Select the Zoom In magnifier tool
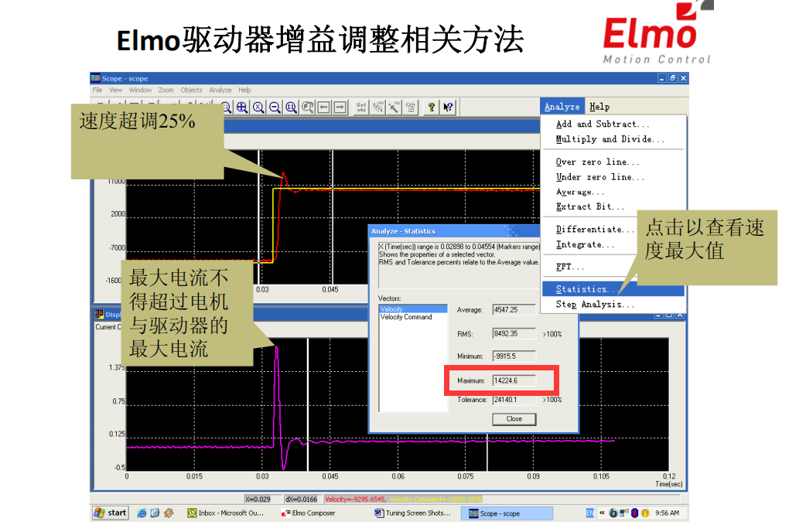Screen dimensions: 806x532 point(242,107)
